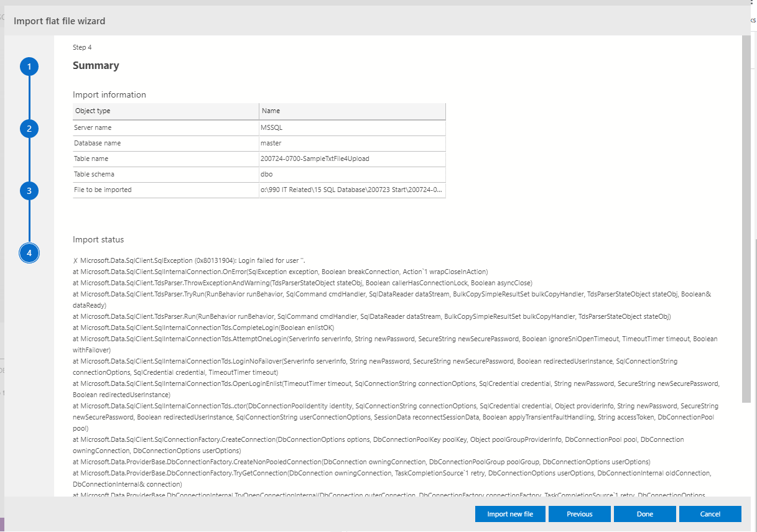
Task: Click the Object type column header
Action: [165, 111]
